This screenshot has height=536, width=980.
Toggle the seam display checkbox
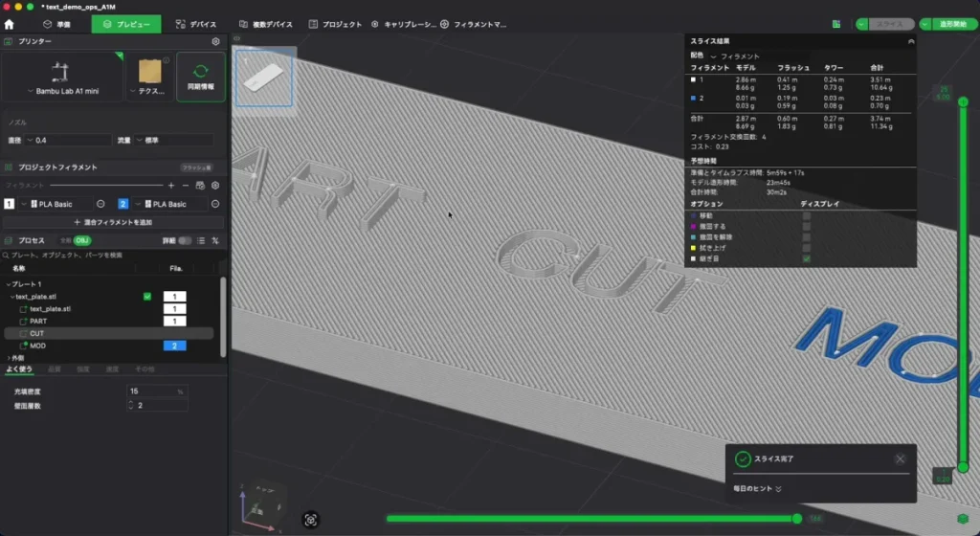point(806,258)
